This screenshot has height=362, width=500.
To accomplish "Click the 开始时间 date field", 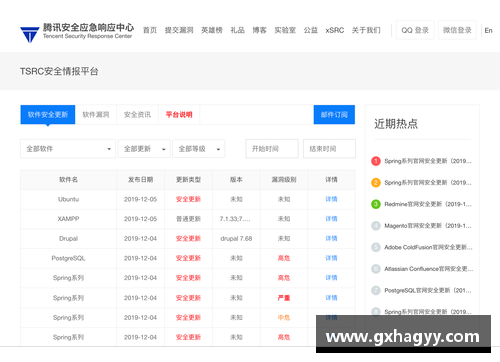I will click(272, 149).
